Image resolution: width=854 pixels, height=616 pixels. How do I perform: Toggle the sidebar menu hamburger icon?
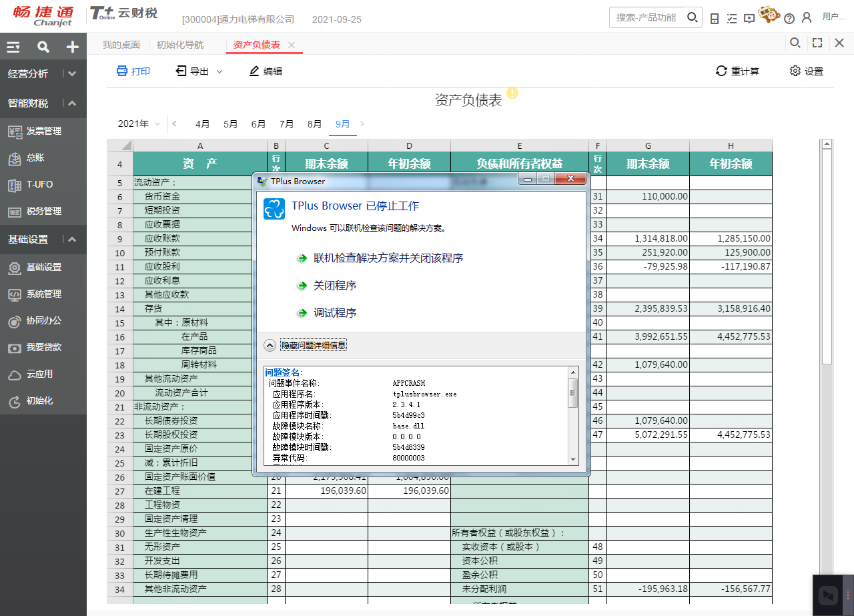tap(13, 47)
